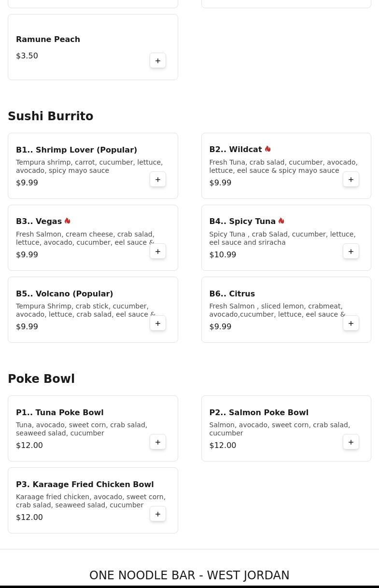Image resolution: width=379 pixels, height=588 pixels.
Task: Add Ramune Peach to cart
Action: click(x=158, y=61)
